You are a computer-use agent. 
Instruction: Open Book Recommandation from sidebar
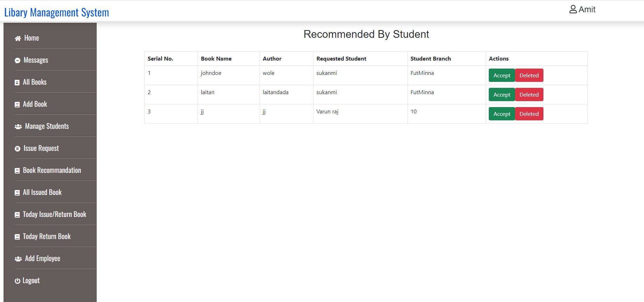point(52,170)
